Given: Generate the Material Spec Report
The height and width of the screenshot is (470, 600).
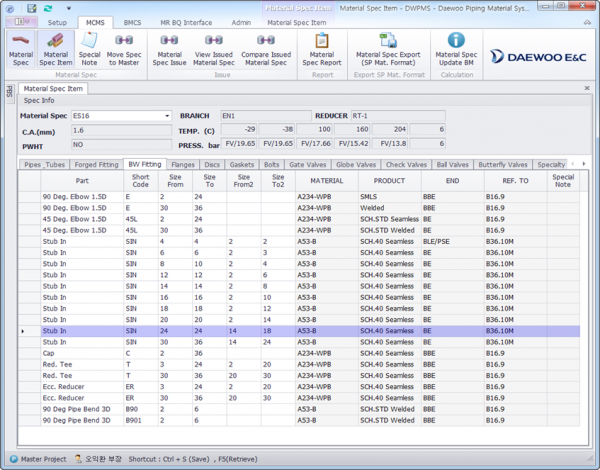Looking at the screenshot, I should pyautogui.click(x=321, y=48).
